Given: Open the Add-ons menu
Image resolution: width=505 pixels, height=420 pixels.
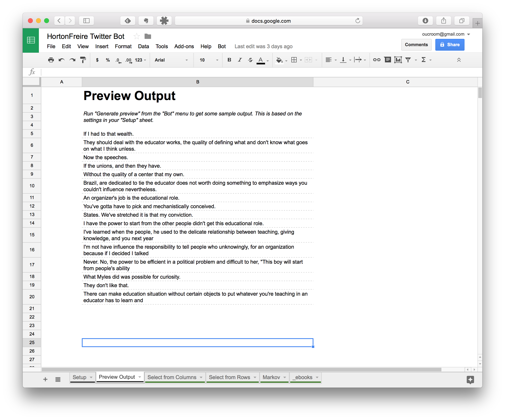Looking at the screenshot, I should point(184,46).
